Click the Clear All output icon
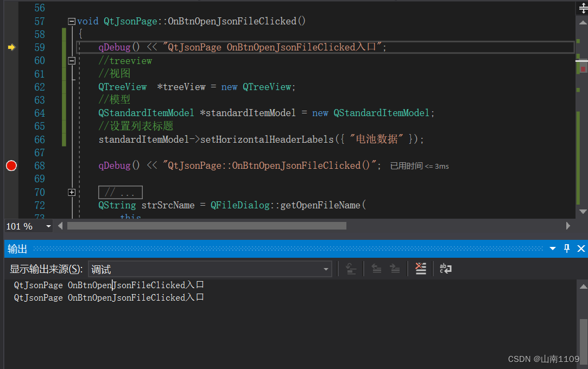Screen dimensions: 588x369 (420, 269)
